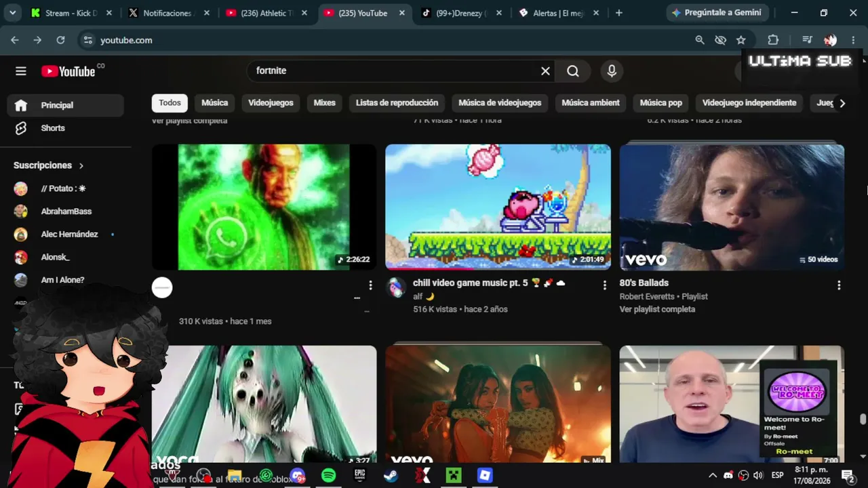Switch to the Stream - Kick browser tab
The width and height of the screenshot is (868, 488).
pos(72,13)
